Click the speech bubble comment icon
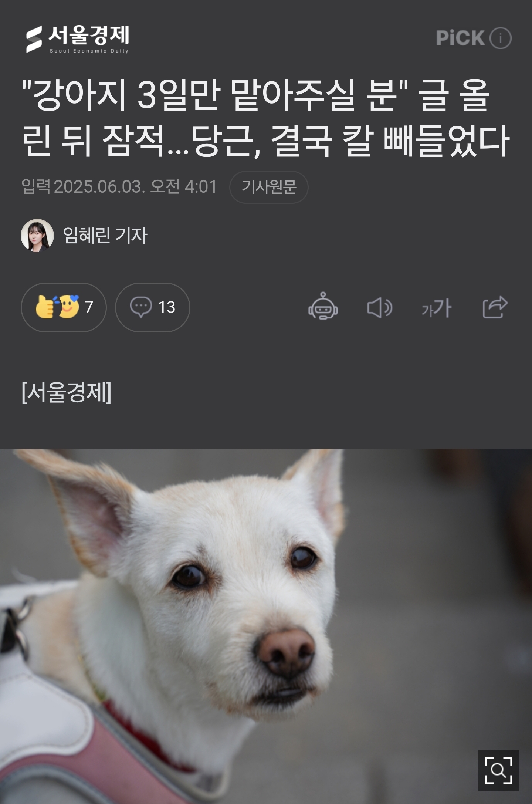The height and width of the screenshot is (804, 532). click(141, 307)
